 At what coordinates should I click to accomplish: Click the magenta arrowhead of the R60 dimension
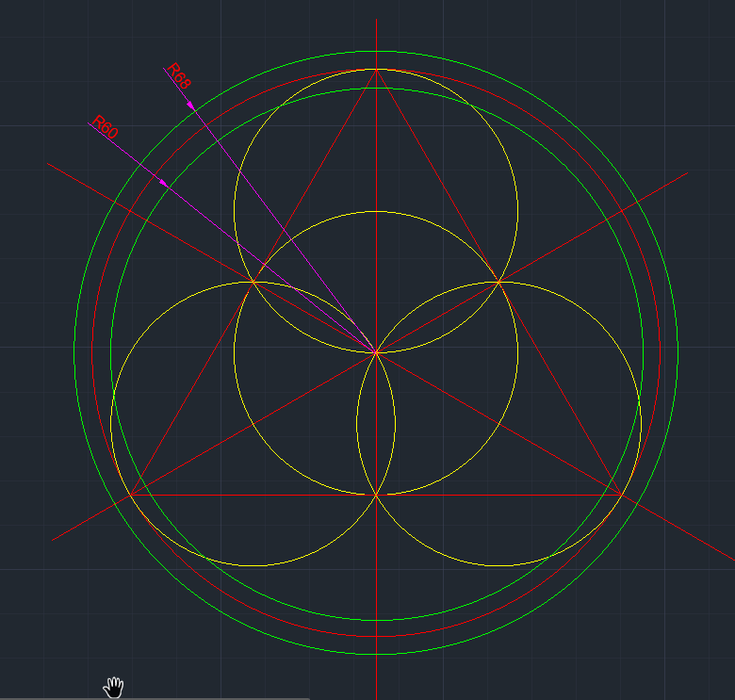click(x=163, y=183)
